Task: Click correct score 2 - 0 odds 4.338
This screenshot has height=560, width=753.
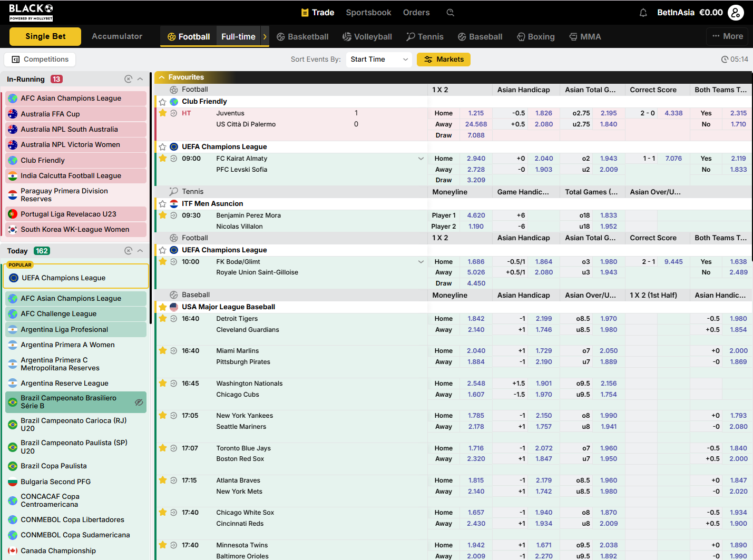Action: [x=673, y=113]
